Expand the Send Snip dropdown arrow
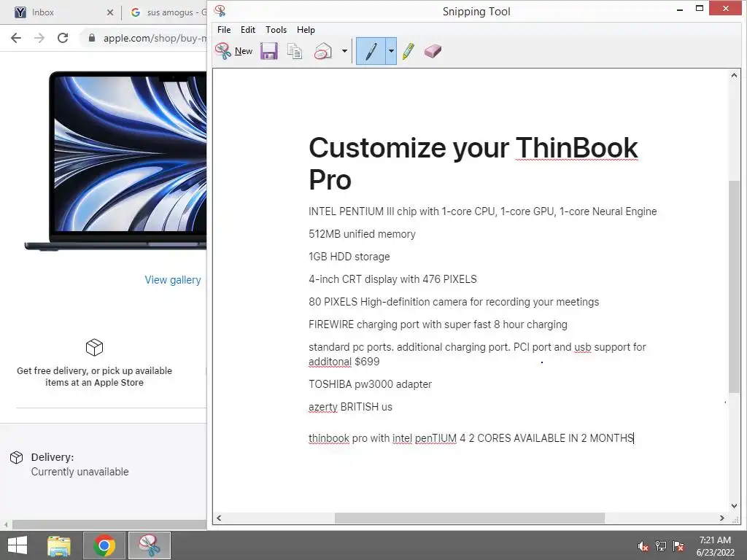The width and height of the screenshot is (747, 560). pos(344,51)
